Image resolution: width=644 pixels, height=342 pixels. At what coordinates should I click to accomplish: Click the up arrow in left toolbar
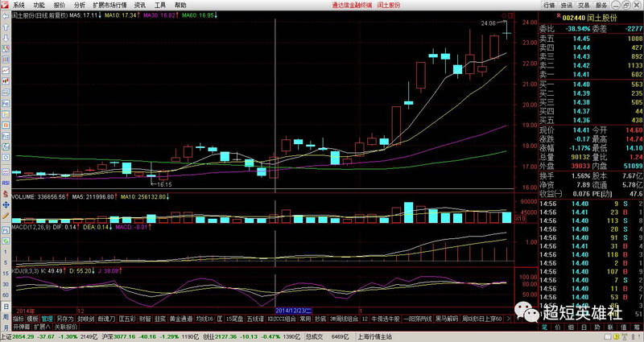coord(5,26)
